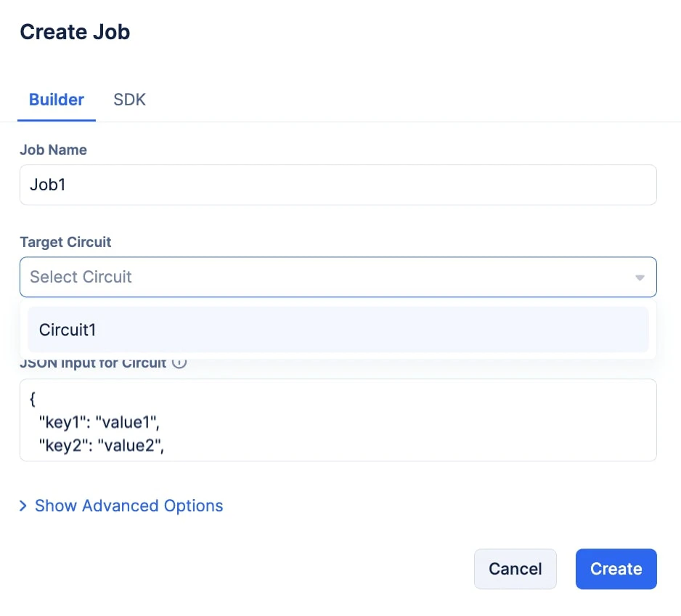Click the "key1": "value1" line in JSON
The image size is (681, 616).
(x=99, y=422)
